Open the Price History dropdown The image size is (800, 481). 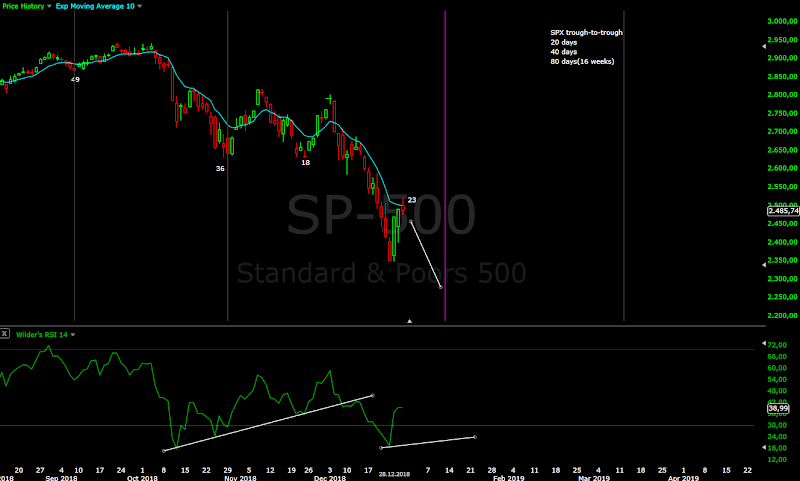(27, 6)
